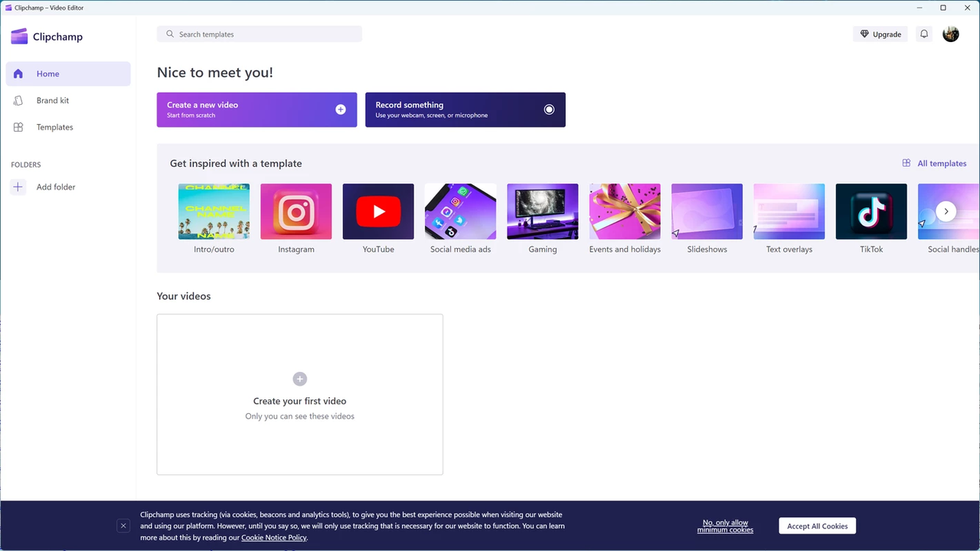Click Accept All Cookies
Screen dimensions: 980x551
tap(817, 526)
